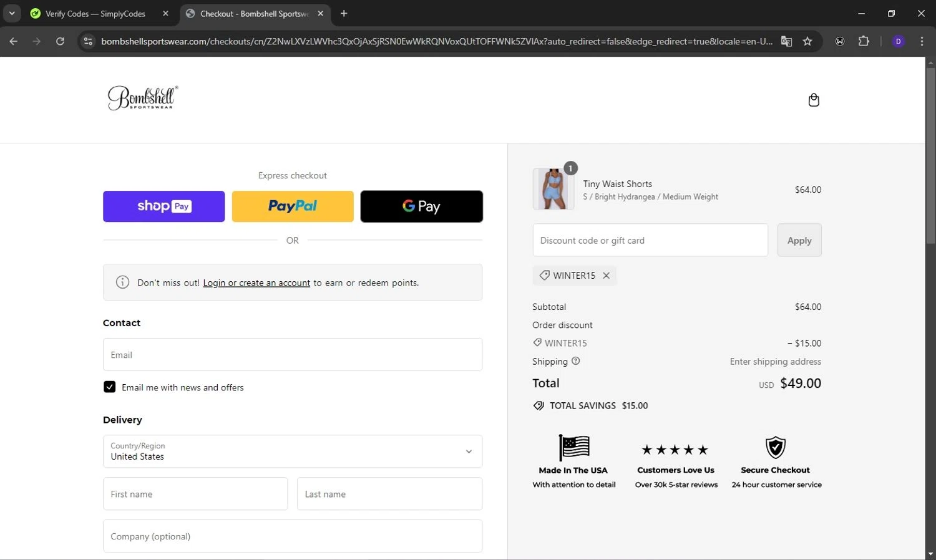Click the Last name field
This screenshot has width=936, height=560.
389,494
